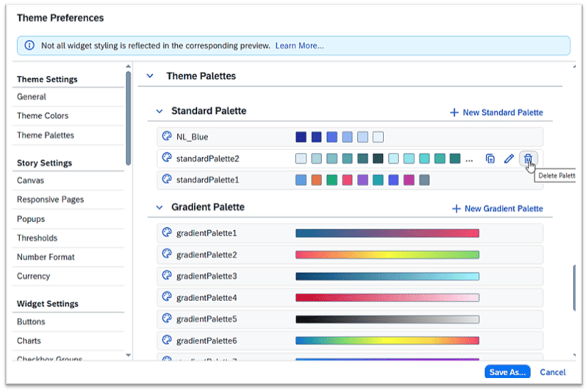The height and width of the screenshot is (392, 588).
Task: Add a New Standard Palette
Action: [496, 113]
